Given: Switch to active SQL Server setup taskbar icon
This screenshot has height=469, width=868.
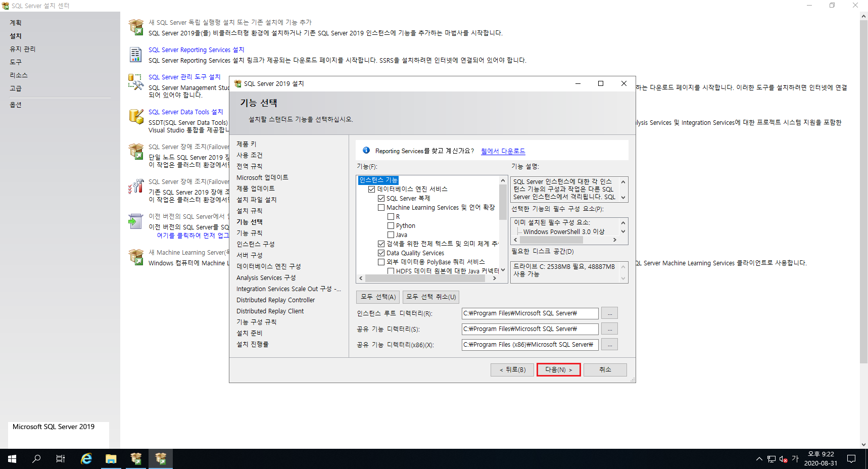Looking at the screenshot, I should (x=161, y=459).
